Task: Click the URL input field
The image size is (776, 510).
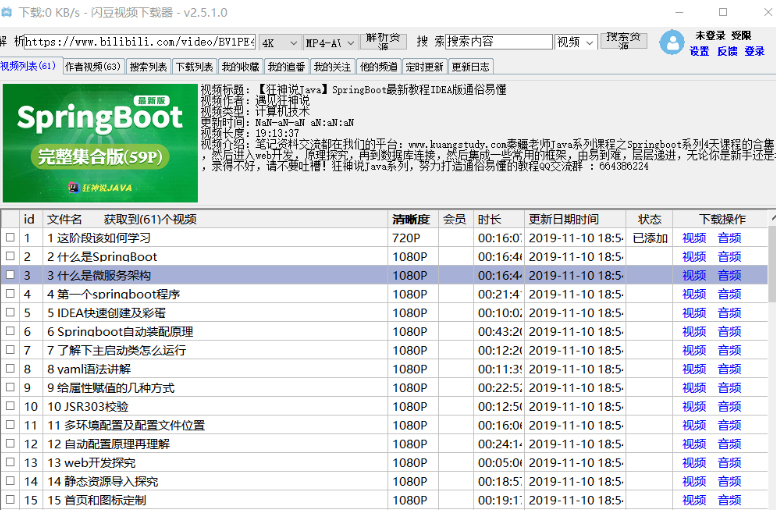Action: coord(140,42)
